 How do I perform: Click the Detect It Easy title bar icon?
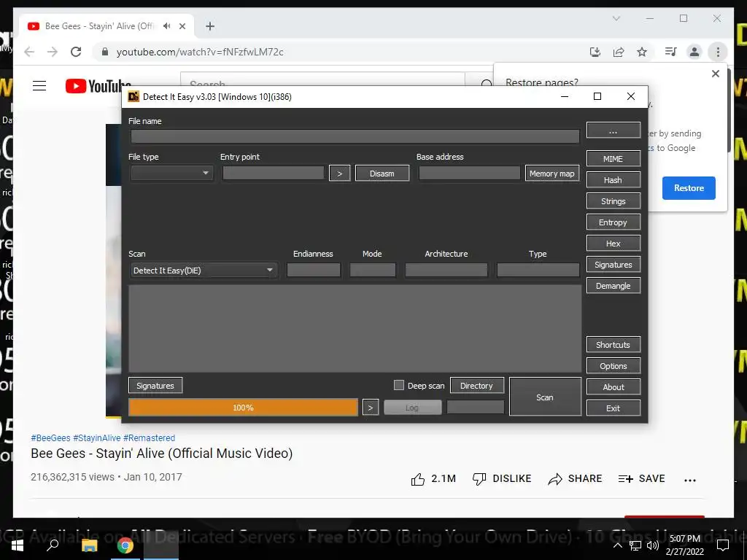(133, 97)
